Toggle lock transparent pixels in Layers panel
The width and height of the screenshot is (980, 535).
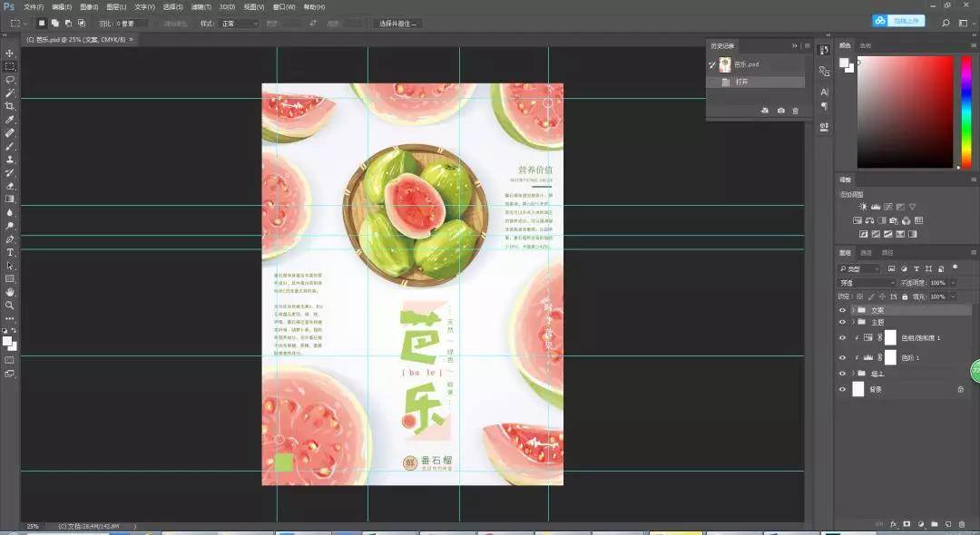pyautogui.click(x=860, y=297)
